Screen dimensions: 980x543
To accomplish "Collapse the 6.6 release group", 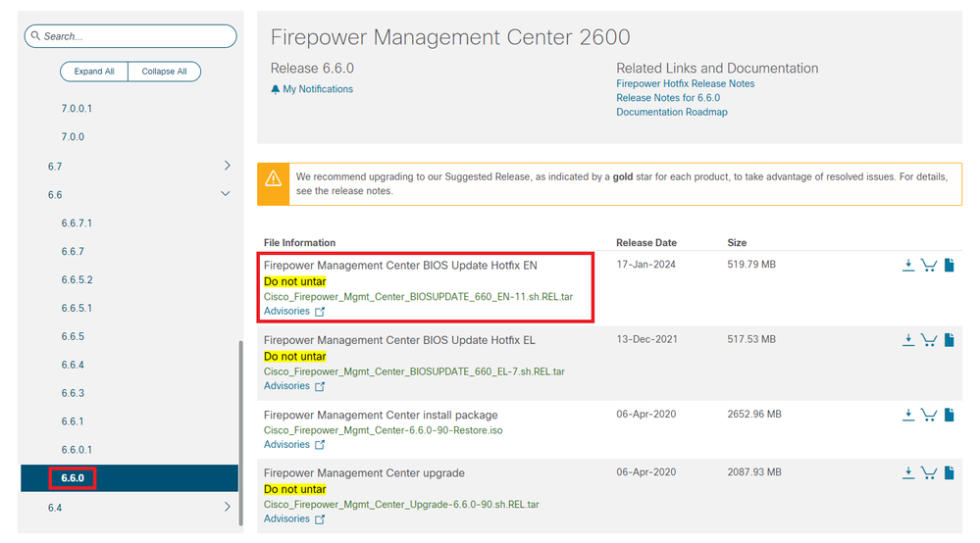I will tap(227, 194).
